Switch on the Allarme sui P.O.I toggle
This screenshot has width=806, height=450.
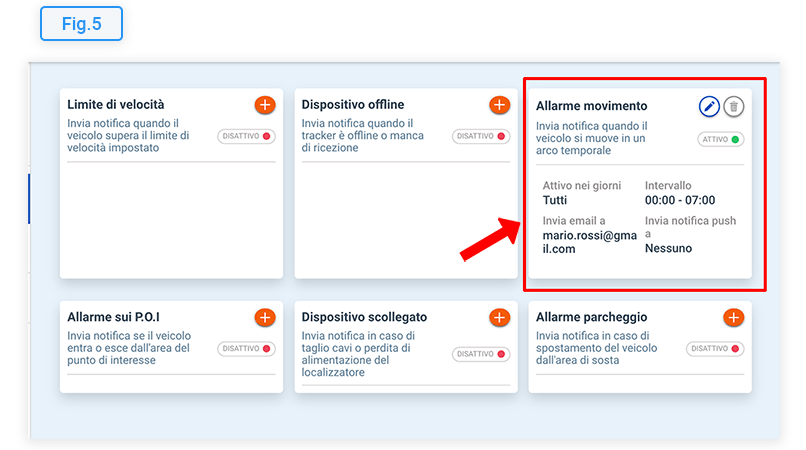(x=246, y=349)
